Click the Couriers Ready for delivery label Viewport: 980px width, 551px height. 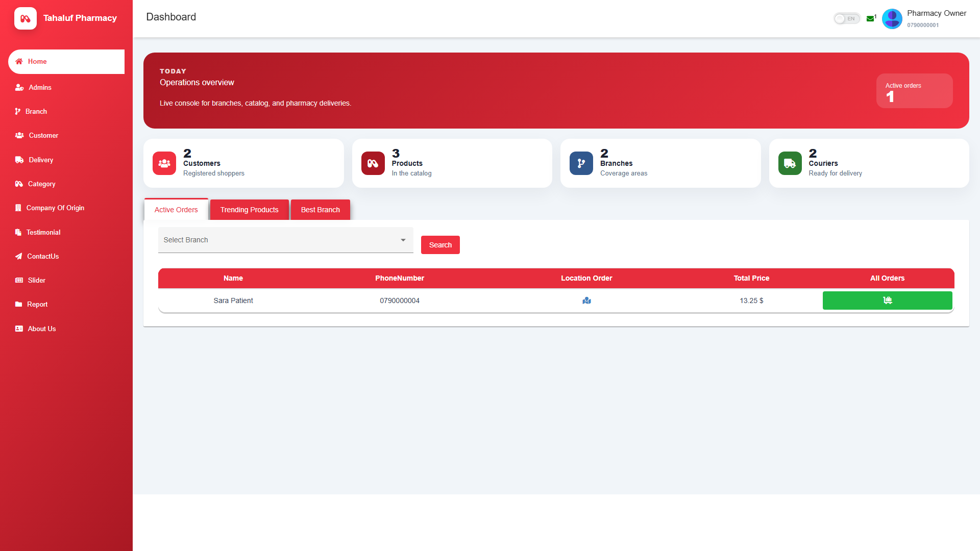click(x=835, y=168)
